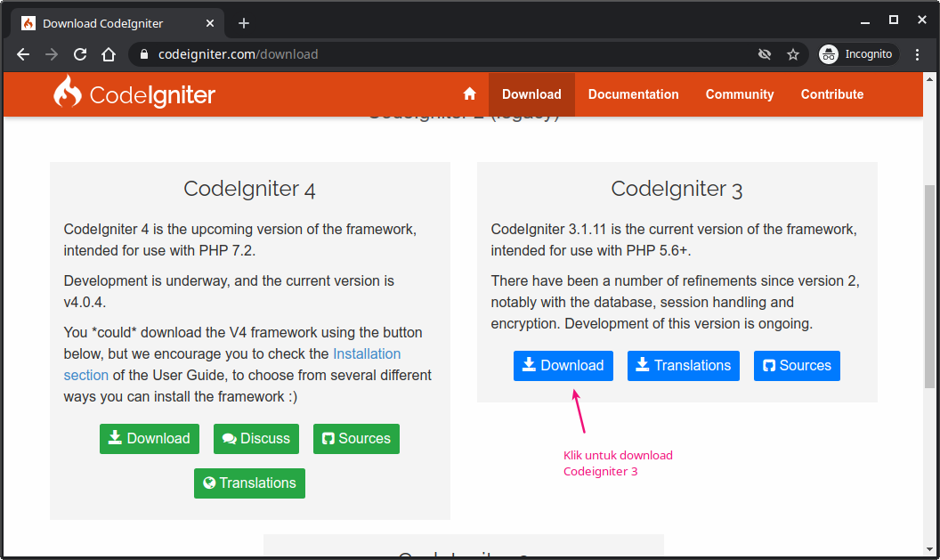
Task: Click the forward navigation arrow
Action: point(51,54)
